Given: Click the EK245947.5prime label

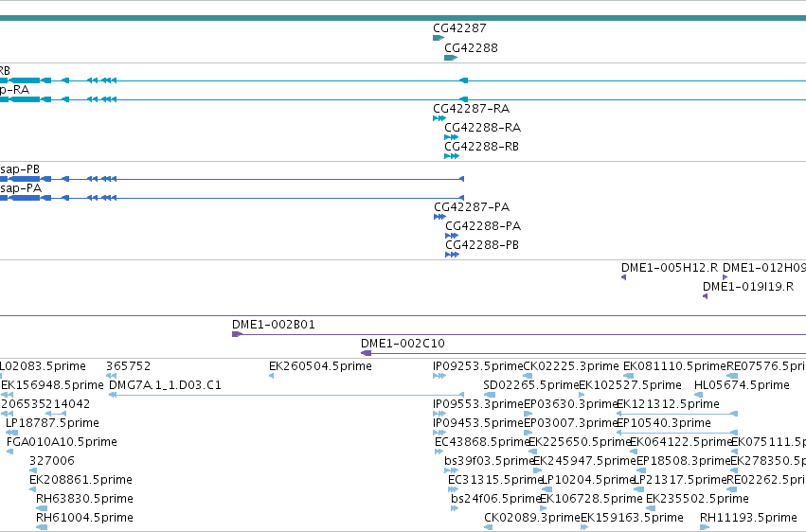Looking at the screenshot, I should [x=585, y=461].
